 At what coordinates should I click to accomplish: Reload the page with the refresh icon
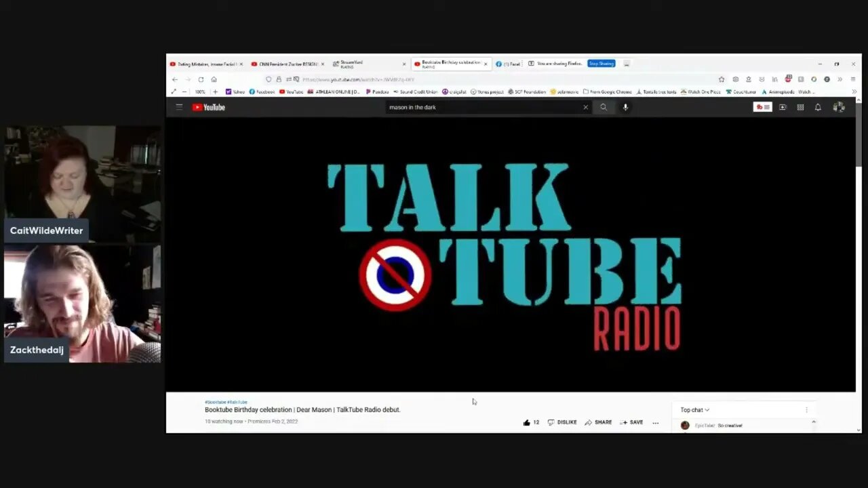coord(201,79)
